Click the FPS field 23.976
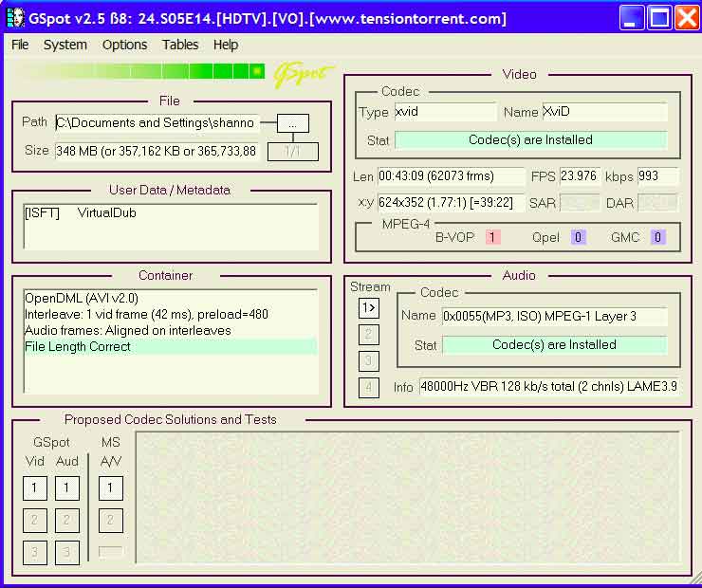 coord(580,175)
